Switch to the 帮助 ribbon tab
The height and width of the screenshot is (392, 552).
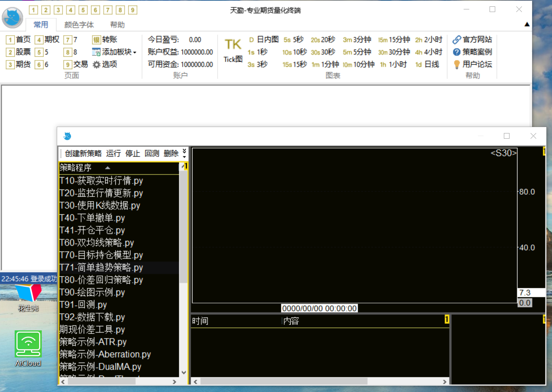click(x=117, y=25)
